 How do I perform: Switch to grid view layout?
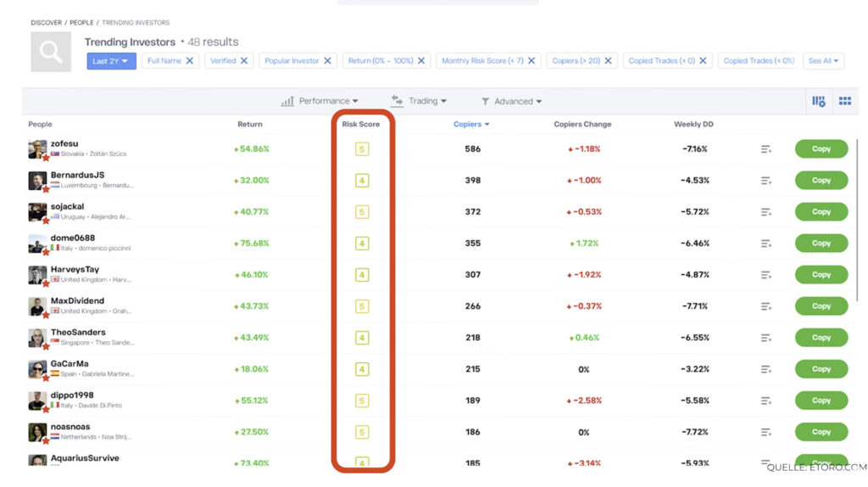click(845, 101)
